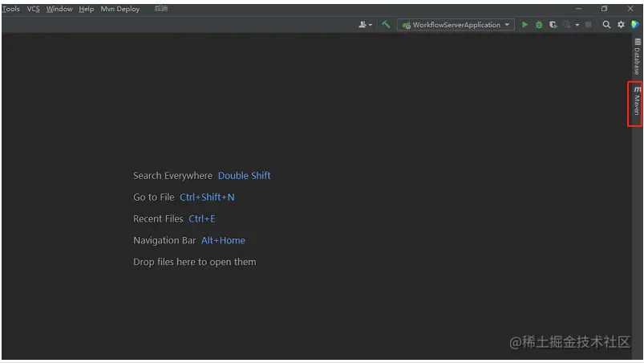Screen dimensions: 644x363
Task: Click the 'Navigation Bar' hint text
Action: tap(164, 240)
